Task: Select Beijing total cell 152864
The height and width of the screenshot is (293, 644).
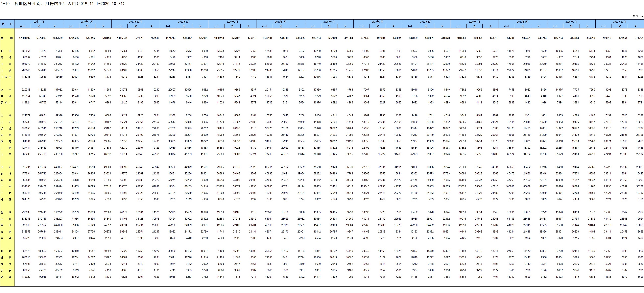Action: [26, 51]
